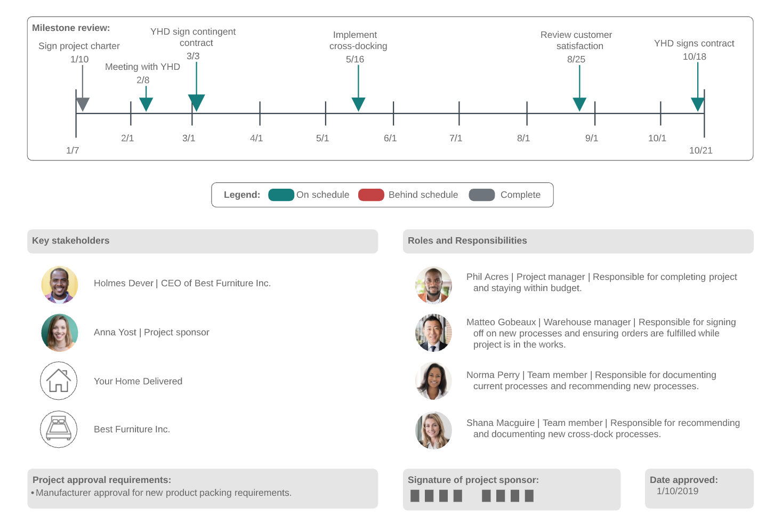Select Norma Perry's profile photo

tap(433, 381)
